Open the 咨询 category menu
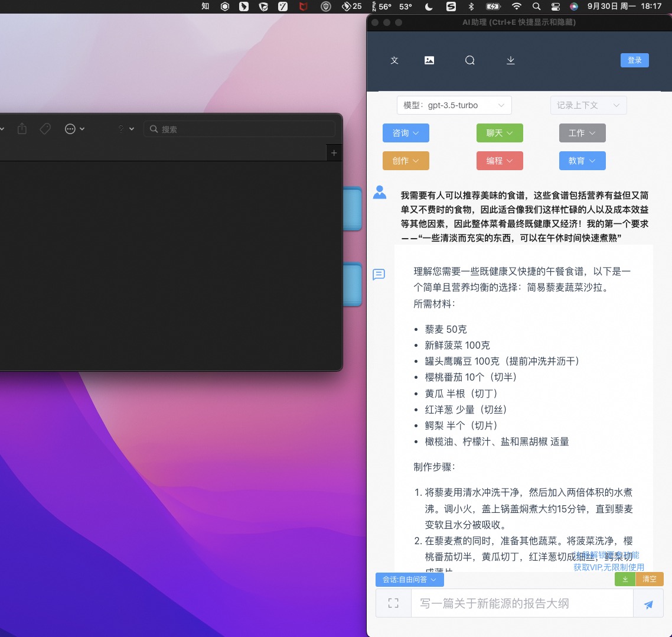This screenshot has width=672, height=637. pos(406,133)
